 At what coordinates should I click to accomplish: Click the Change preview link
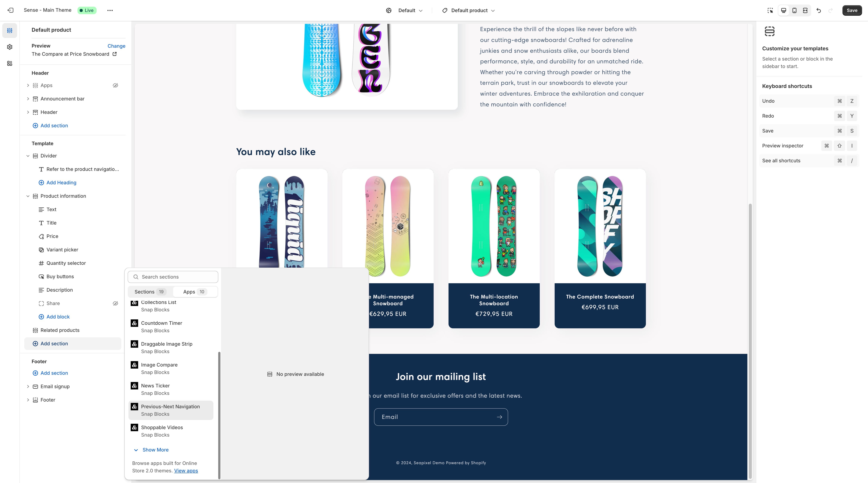(116, 46)
